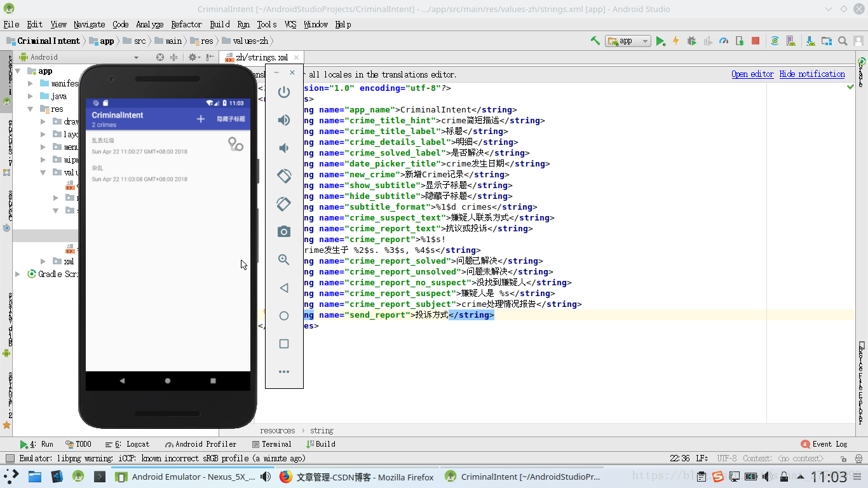Viewport: 868px width, 488px height.
Task: Tap the phone screen's recents navigation button
Action: [213, 381]
